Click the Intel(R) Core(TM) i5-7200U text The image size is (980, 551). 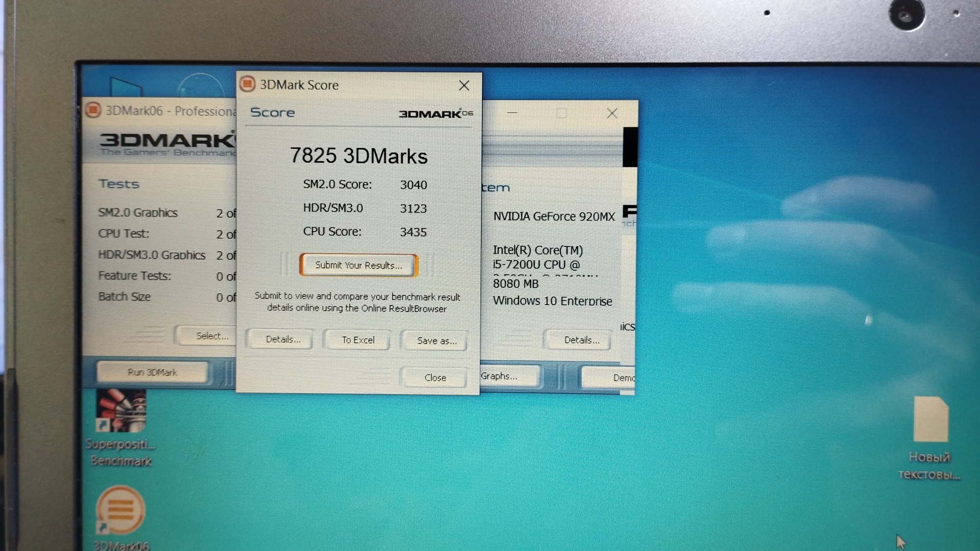pos(537,257)
